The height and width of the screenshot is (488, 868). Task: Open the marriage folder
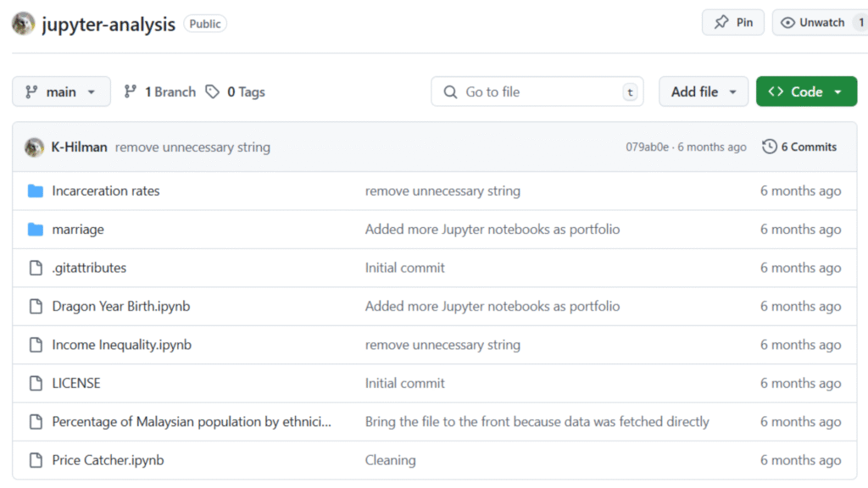tap(78, 230)
